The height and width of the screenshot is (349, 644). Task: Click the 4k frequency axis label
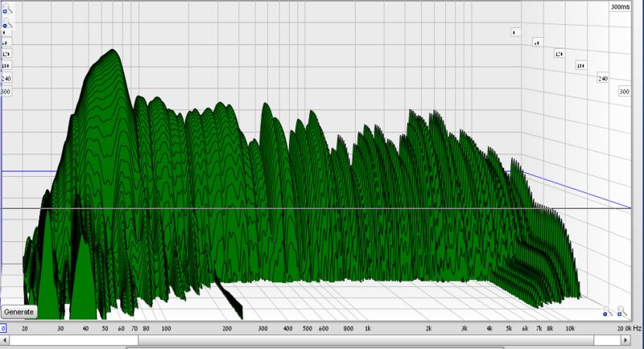tap(489, 329)
